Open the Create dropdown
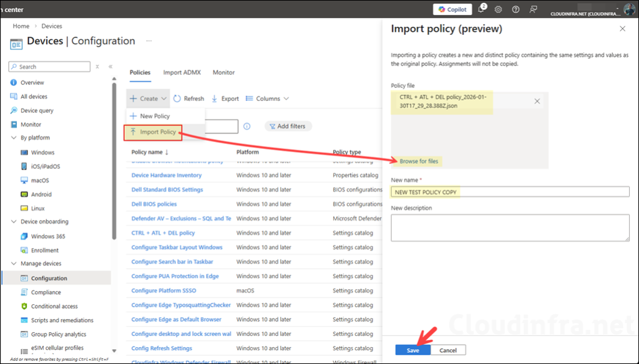Viewport: 639px width, 364px height. 148,98
